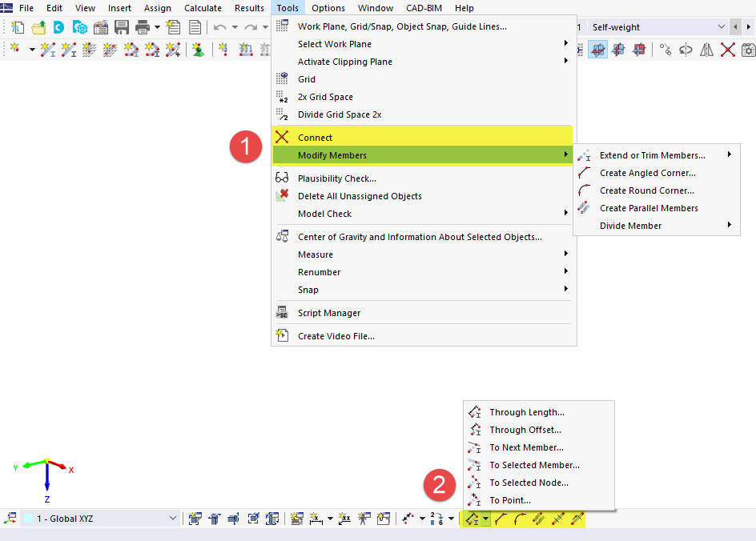Open the Tools menu
Screen dimensions: 756x541
pos(287,7)
